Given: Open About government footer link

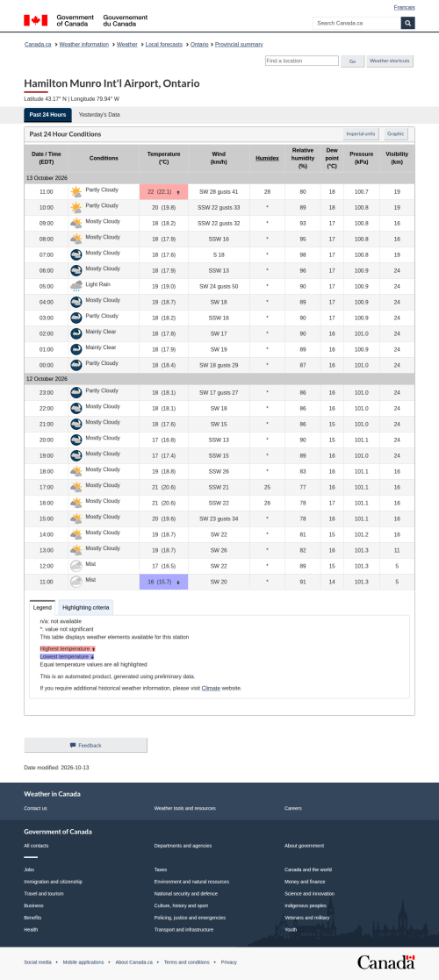Looking at the screenshot, I should [x=304, y=846].
